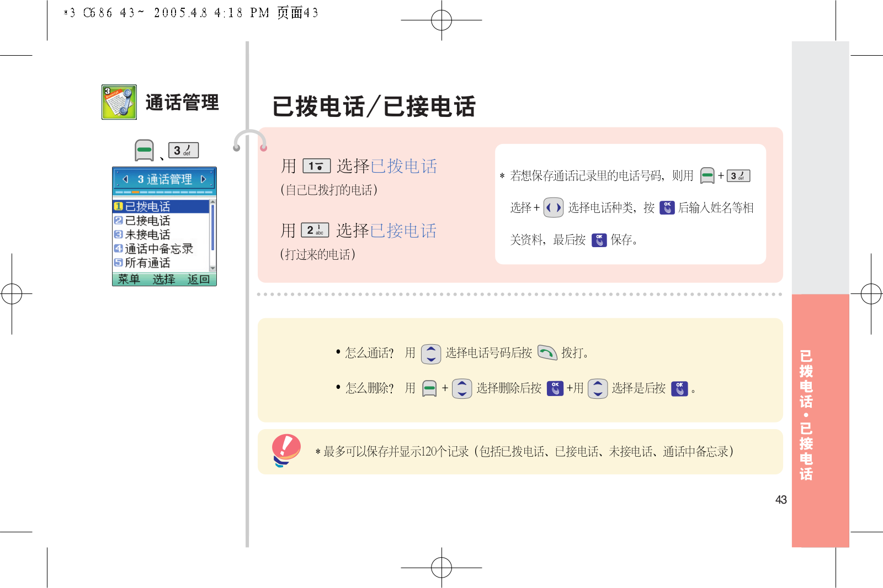Click the 1 key icon beside 选择已拨电话

(x=317, y=166)
